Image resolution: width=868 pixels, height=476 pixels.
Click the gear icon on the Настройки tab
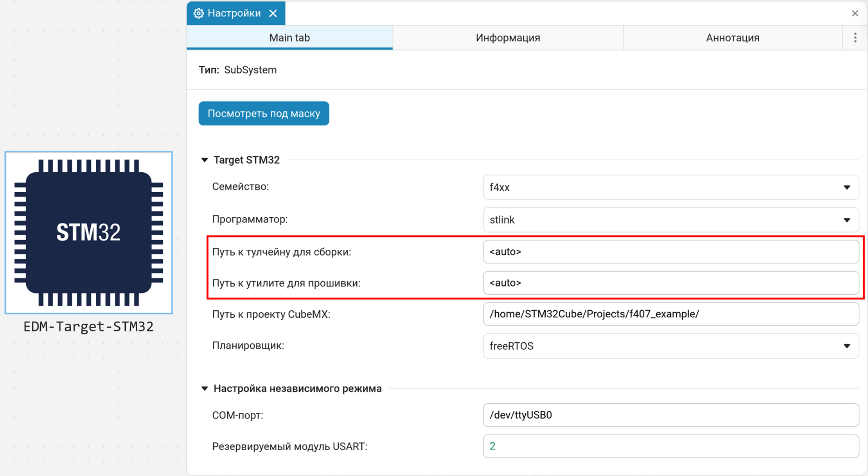[199, 13]
